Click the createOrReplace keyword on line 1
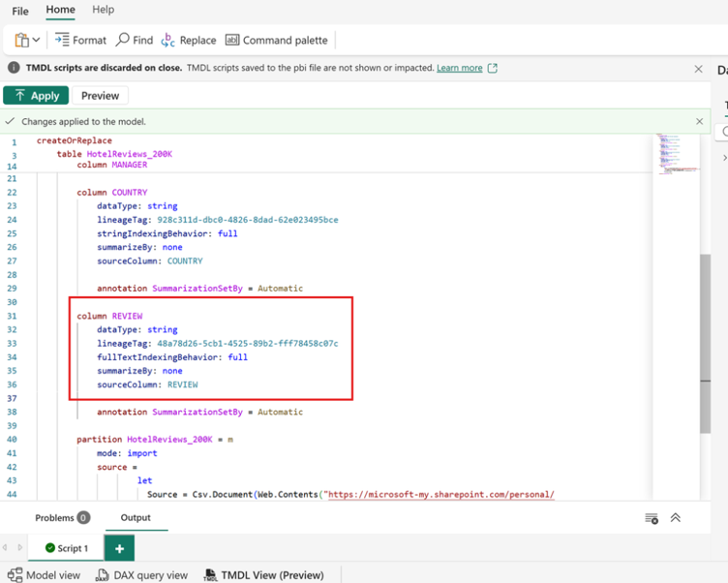 pos(75,140)
